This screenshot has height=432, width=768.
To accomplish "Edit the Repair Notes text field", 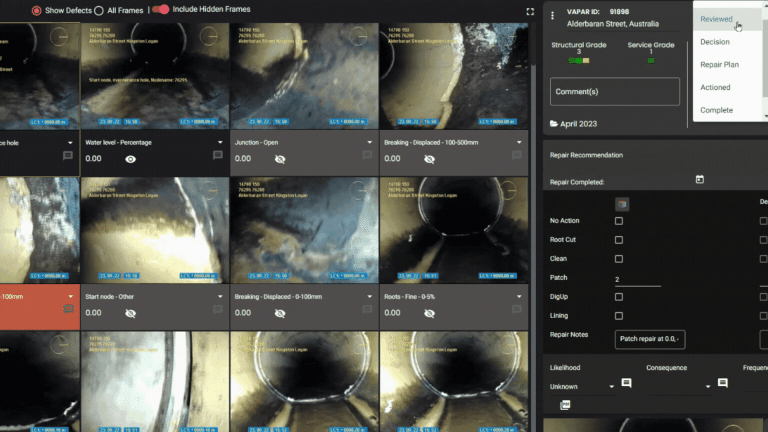I will 650,339.
